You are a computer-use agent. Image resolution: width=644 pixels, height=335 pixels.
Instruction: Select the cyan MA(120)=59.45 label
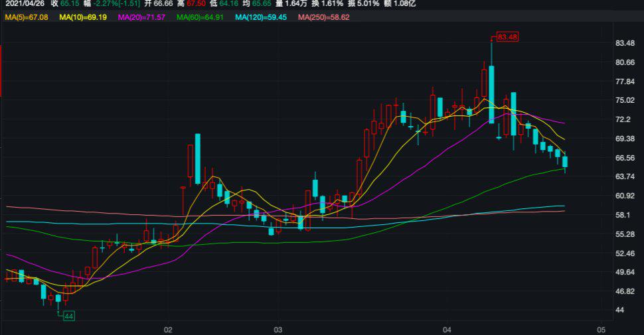pyautogui.click(x=261, y=16)
